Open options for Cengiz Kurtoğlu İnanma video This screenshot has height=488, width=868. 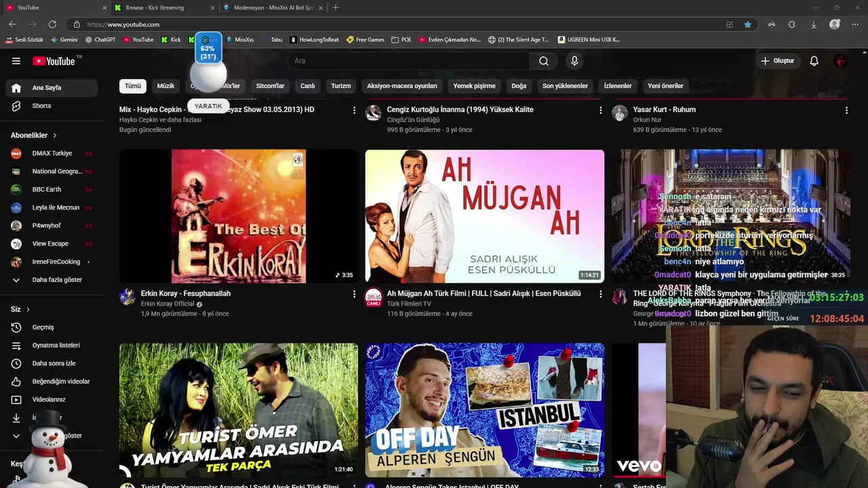coord(600,110)
